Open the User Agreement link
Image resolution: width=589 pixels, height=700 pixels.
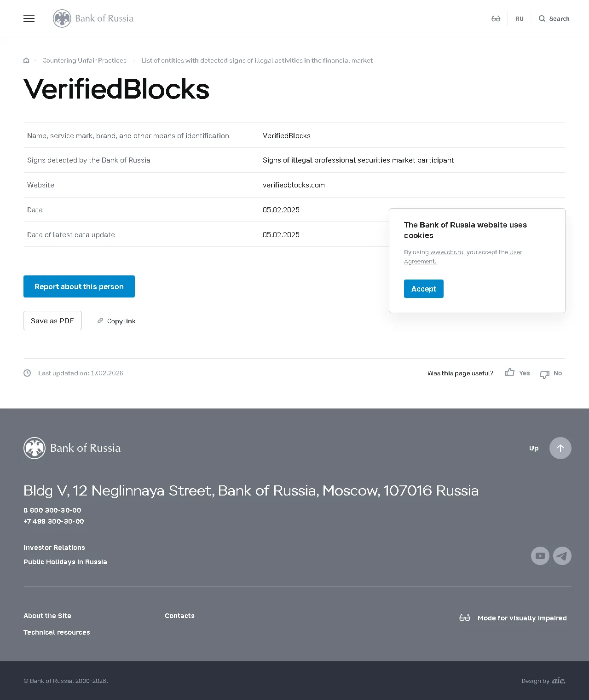pyautogui.click(x=463, y=257)
